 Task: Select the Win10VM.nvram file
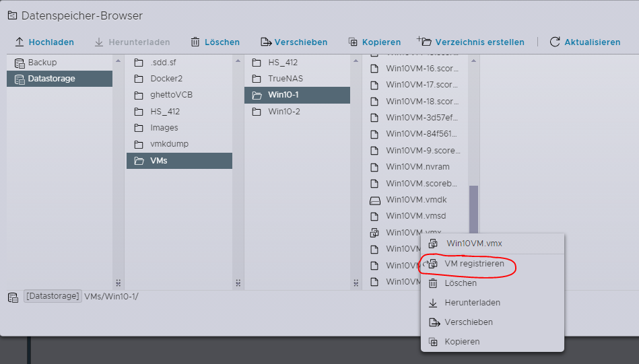click(417, 167)
